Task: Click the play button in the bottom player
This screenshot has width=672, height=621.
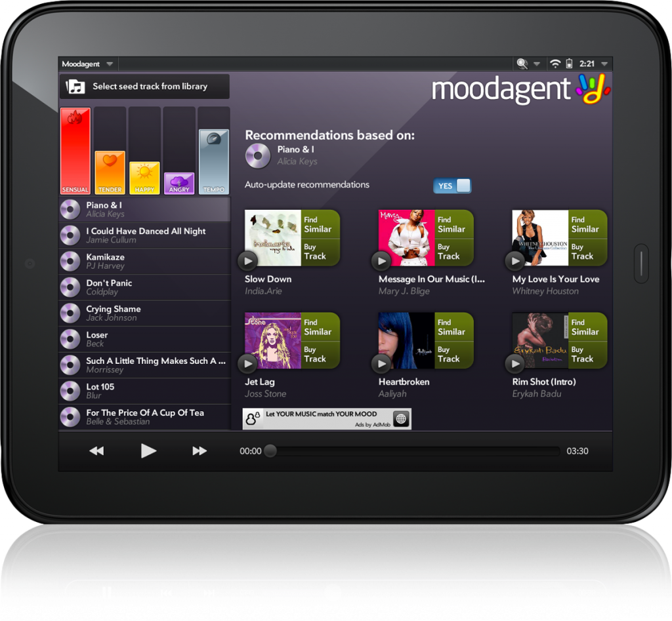Action: coord(148,451)
